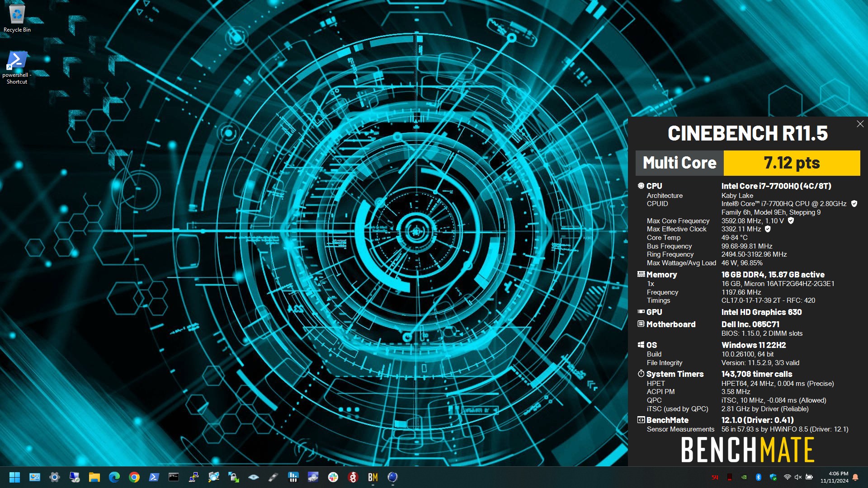Open Bluetooth tray icon
The image size is (868, 488).
(759, 477)
